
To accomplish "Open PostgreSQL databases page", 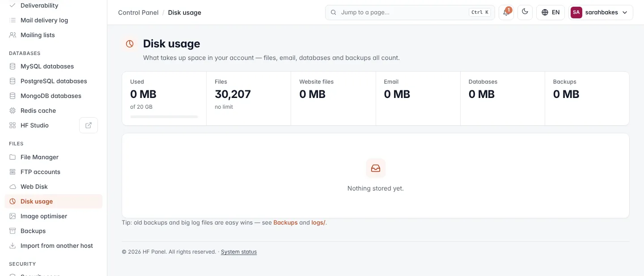I will pyautogui.click(x=54, y=81).
